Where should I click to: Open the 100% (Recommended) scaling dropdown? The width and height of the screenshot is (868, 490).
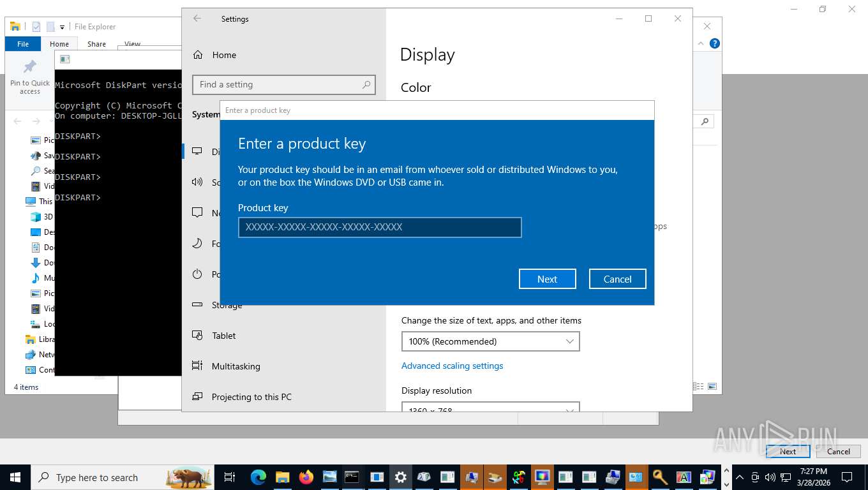click(x=490, y=341)
